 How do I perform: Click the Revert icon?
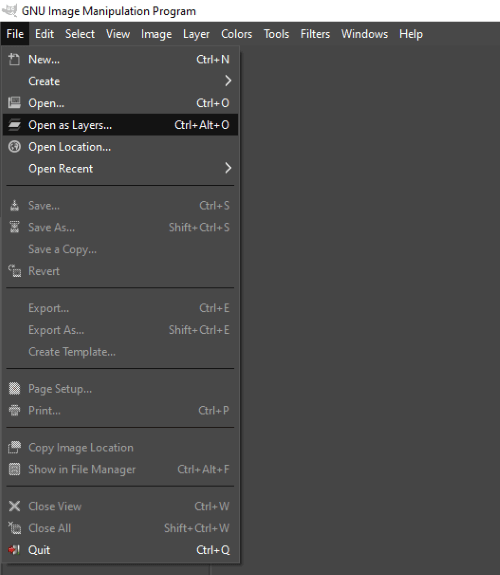point(14,271)
